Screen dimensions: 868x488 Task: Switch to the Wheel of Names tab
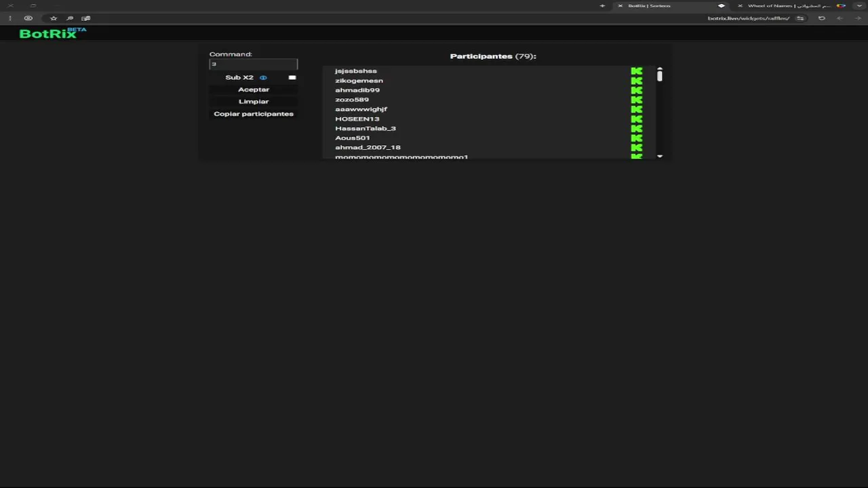point(790,5)
